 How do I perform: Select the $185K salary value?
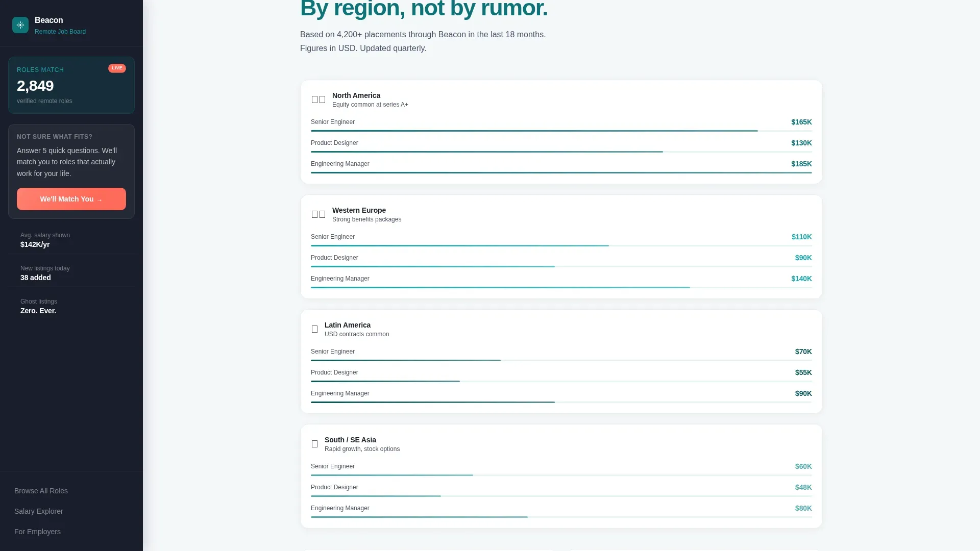801,164
